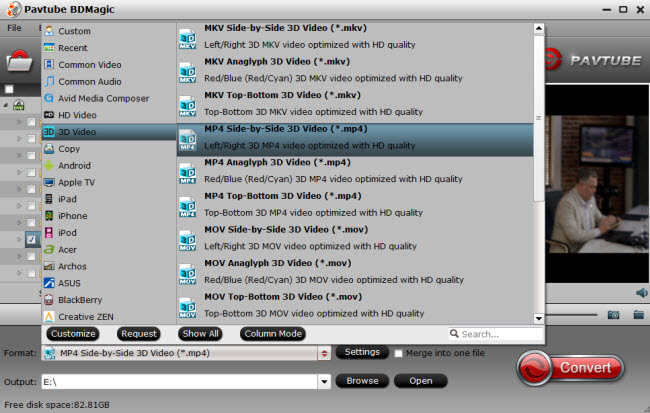Screen dimensions: 650x413
Task: Click the volume speaker icon
Action: [641, 293]
